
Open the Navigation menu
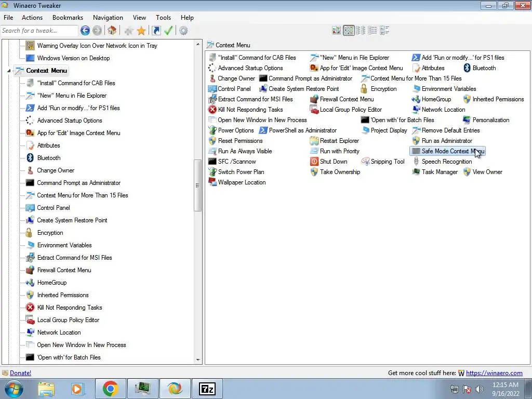(108, 18)
